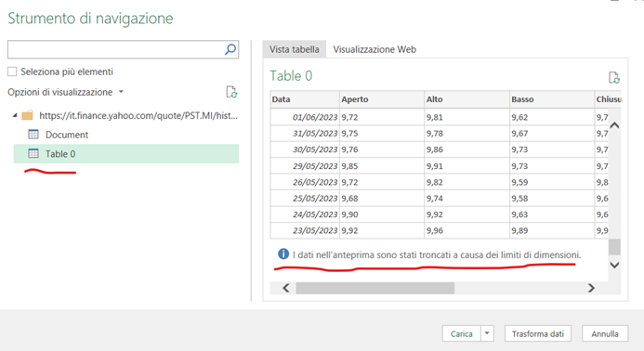644x351 pixels.
Task: Click the Data column header
Action: (x=305, y=99)
